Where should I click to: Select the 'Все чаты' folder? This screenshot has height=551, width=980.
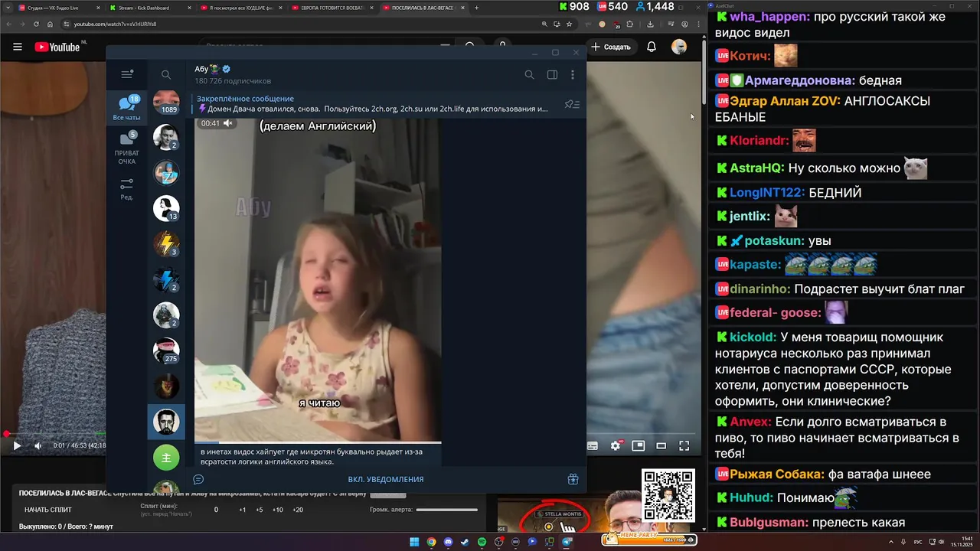pos(127,108)
